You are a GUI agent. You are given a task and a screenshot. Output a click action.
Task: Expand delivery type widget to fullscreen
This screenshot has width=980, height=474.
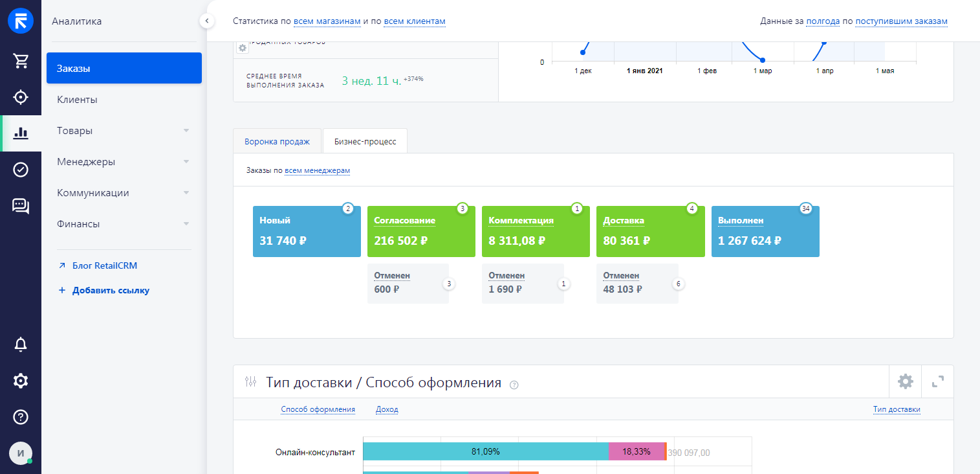pos(937,381)
